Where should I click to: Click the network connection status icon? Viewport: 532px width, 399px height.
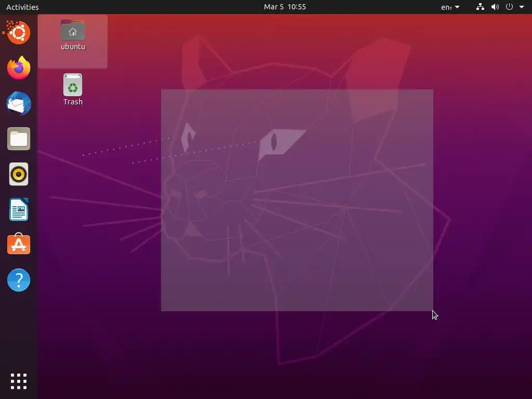click(x=480, y=7)
